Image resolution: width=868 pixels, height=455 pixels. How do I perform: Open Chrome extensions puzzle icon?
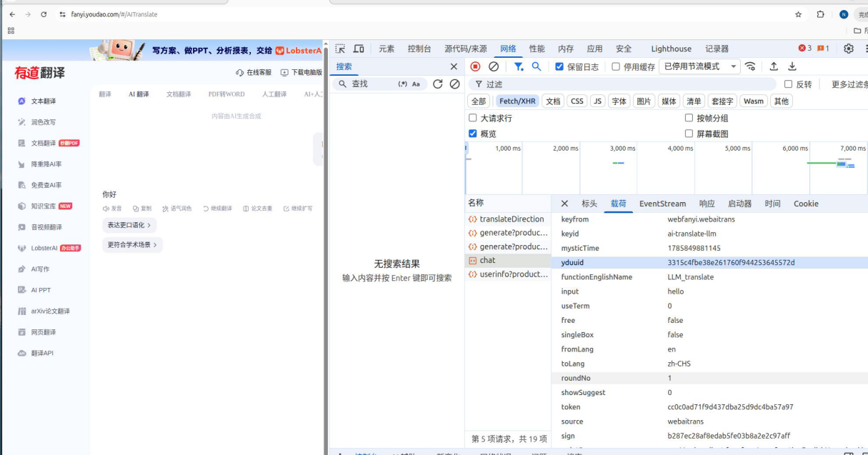tap(821, 14)
